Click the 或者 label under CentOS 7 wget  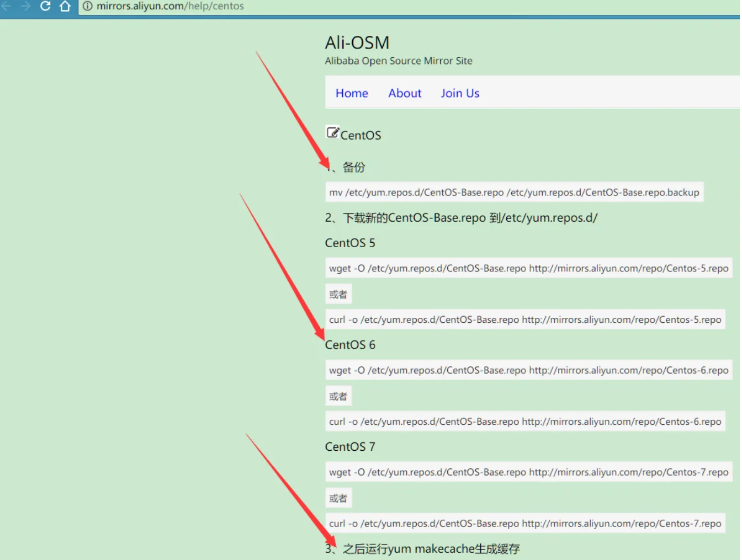(x=338, y=498)
